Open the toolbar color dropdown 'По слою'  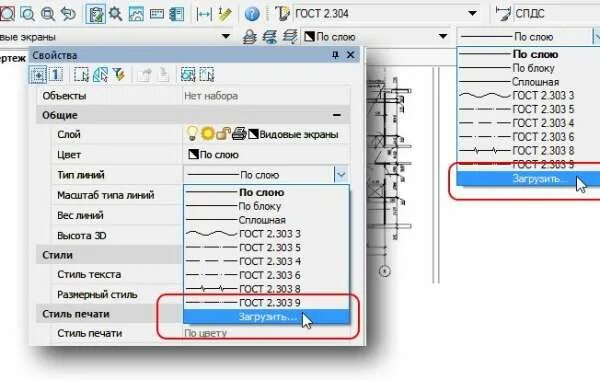pos(443,37)
